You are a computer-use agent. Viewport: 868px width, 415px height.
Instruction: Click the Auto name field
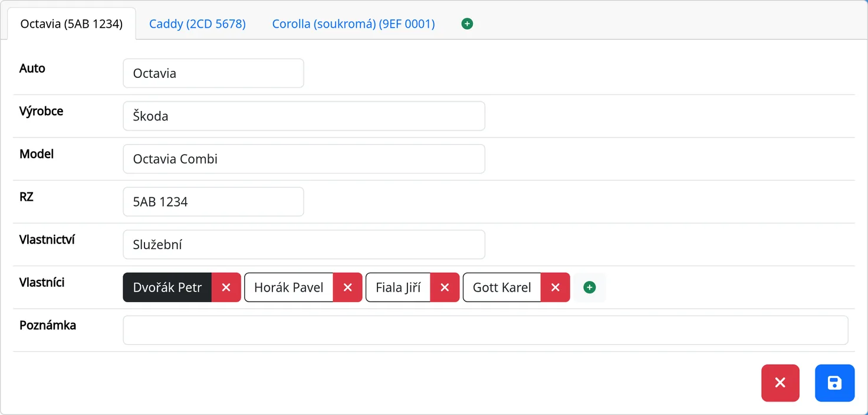point(213,73)
